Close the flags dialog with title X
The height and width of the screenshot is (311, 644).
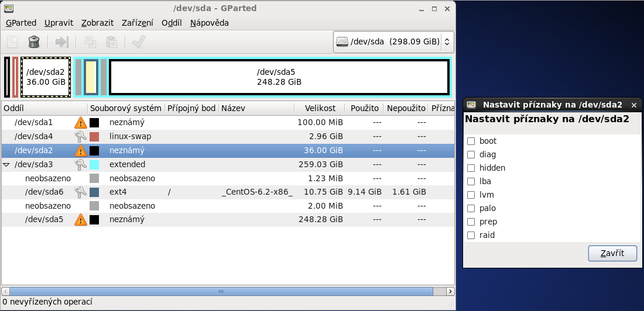pyautogui.click(x=633, y=105)
